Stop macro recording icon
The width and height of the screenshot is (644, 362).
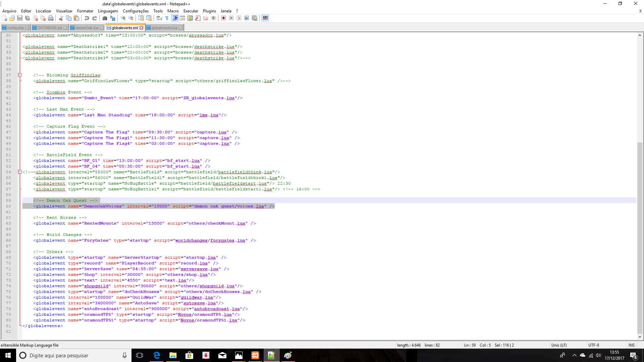(231, 18)
